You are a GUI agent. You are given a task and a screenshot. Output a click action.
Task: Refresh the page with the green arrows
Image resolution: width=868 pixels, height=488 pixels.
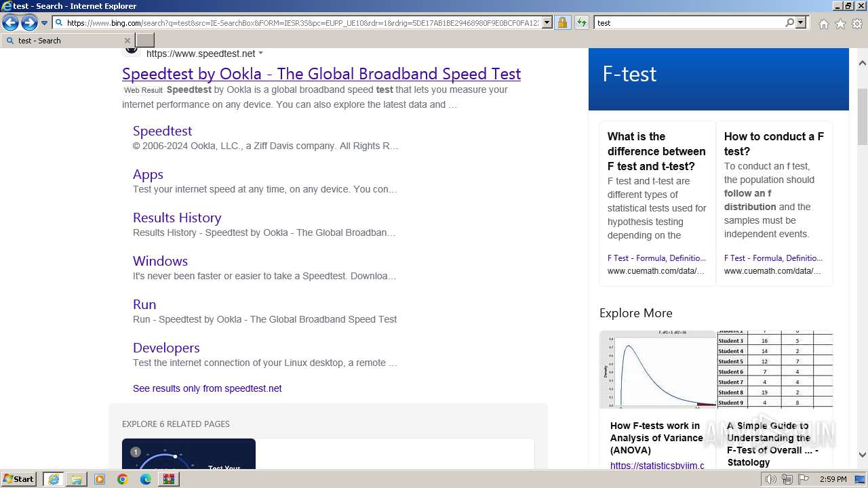tap(581, 23)
